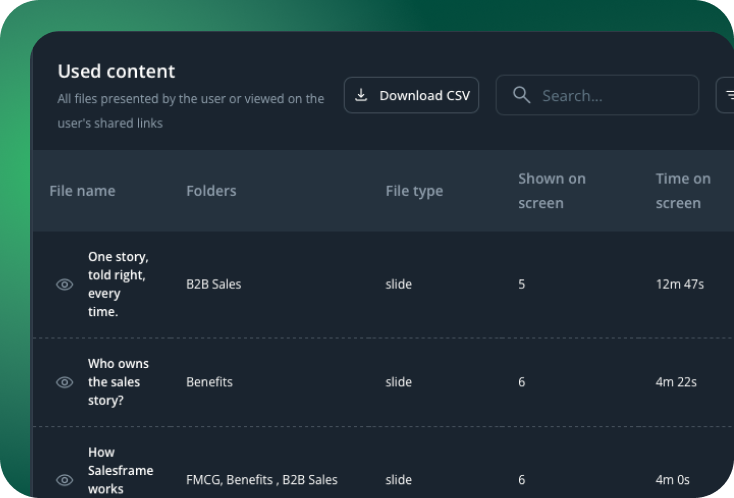Toggle eye icon for How Salesframe works
This screenshot has height=498, width=734.
click(x=65, y=480)
